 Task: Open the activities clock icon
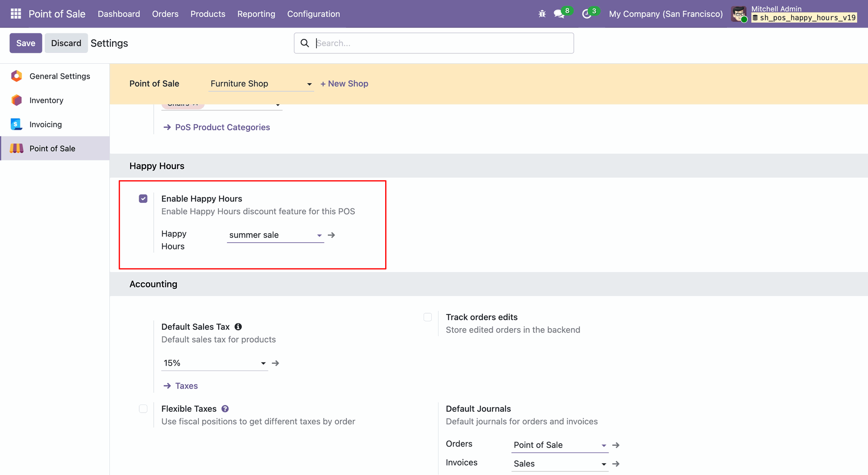tap(586, 14)
